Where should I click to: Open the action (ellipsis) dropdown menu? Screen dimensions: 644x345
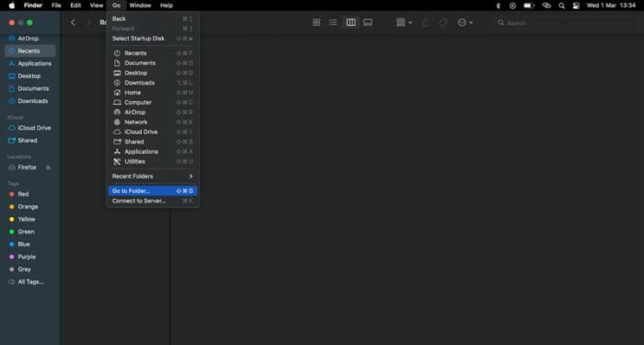(465, 23)
